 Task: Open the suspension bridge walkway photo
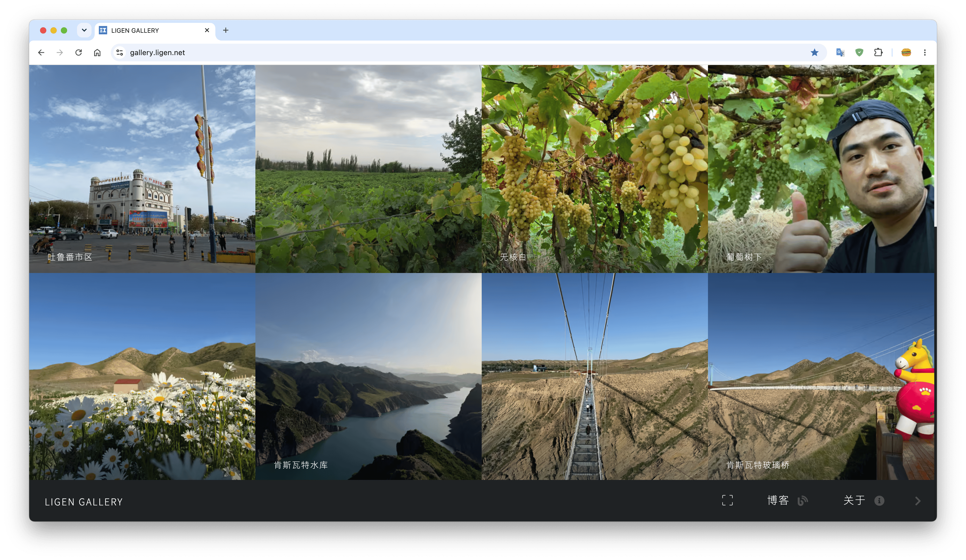595,376
